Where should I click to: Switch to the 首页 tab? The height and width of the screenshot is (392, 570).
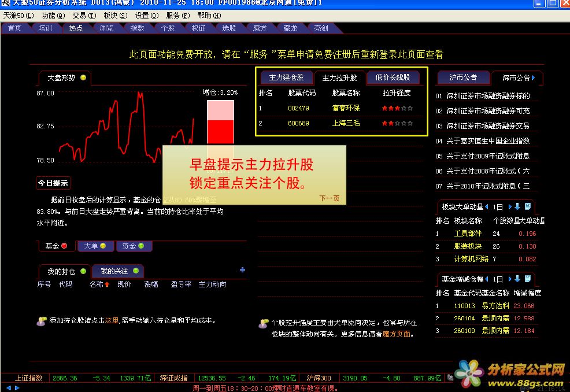click(x=15, y=28)
